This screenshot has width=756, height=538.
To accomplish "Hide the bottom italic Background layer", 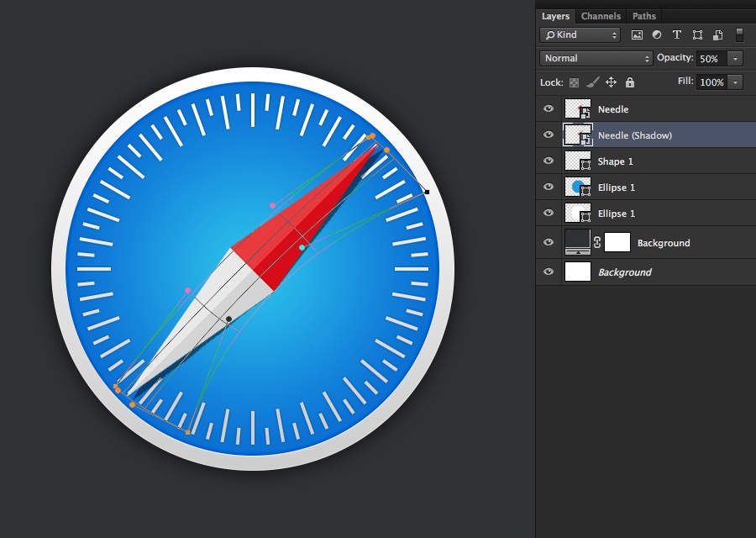I will 549,272.
